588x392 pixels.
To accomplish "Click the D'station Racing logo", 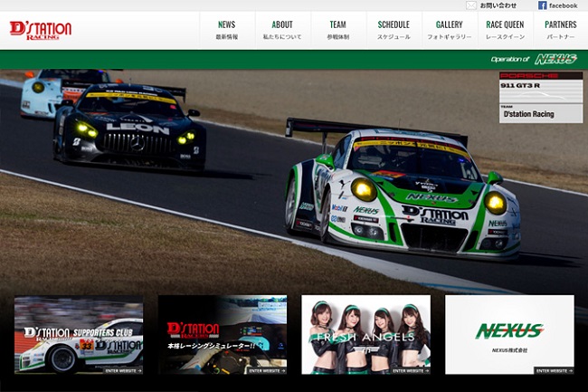I will tap(41, 31).
